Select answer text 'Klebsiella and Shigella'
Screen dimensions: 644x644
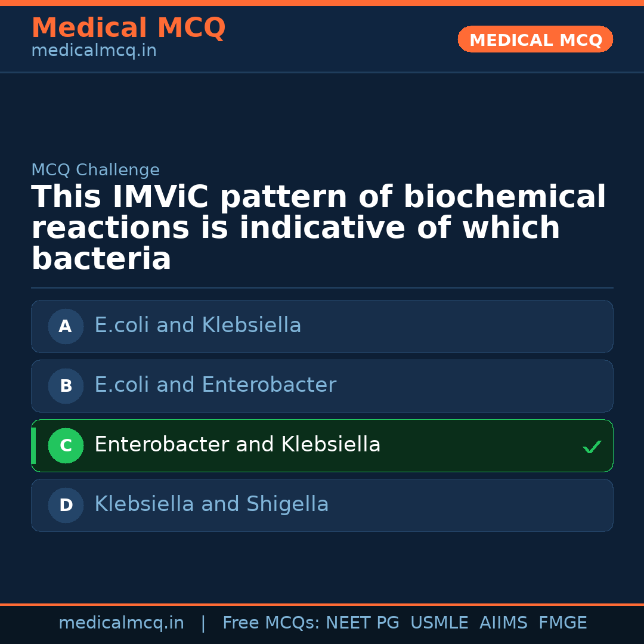[211, 504]
